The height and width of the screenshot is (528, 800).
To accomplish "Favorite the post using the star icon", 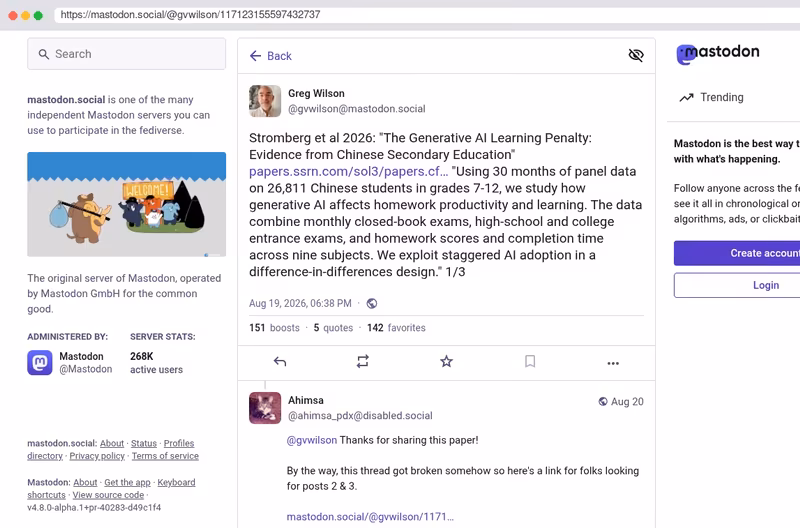I will click(x=446, y=362).
